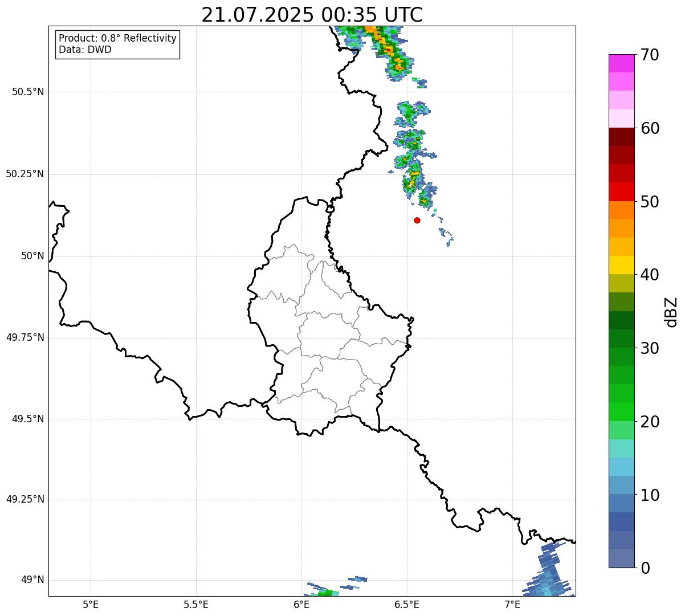Click the light blue swatch near 14 dBZ
The image size is (685, 616).
coord(621,467)
